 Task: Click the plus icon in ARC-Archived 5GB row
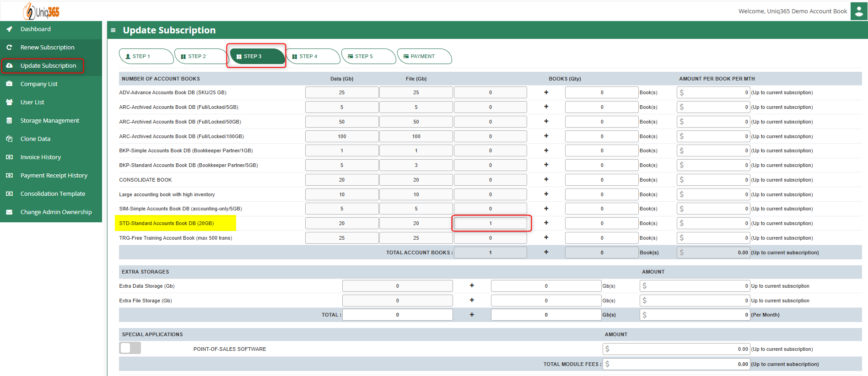pos(546,107)
